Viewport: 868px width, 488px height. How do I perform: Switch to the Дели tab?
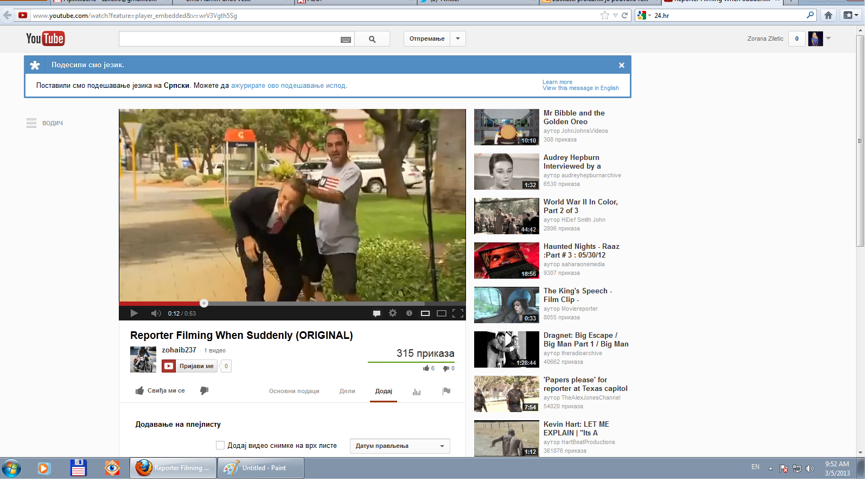coord(347,391)
